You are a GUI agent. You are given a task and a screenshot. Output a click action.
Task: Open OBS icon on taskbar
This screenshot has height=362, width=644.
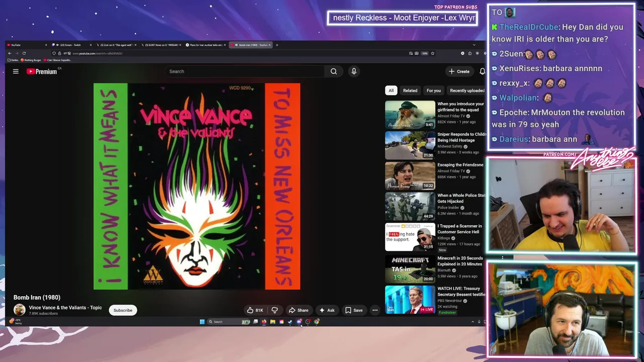tap(307, 322)
